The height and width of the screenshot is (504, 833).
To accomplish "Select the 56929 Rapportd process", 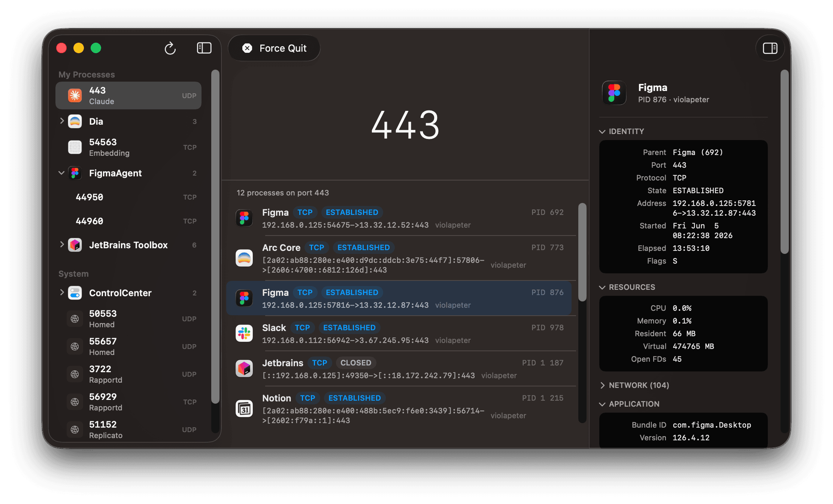I will point(128,402).
